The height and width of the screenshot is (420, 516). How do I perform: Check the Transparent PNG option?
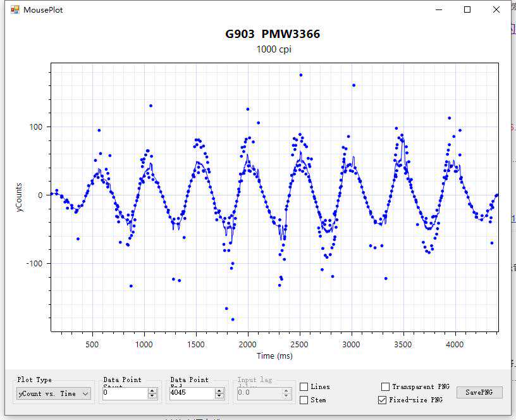tap(386, 386)
